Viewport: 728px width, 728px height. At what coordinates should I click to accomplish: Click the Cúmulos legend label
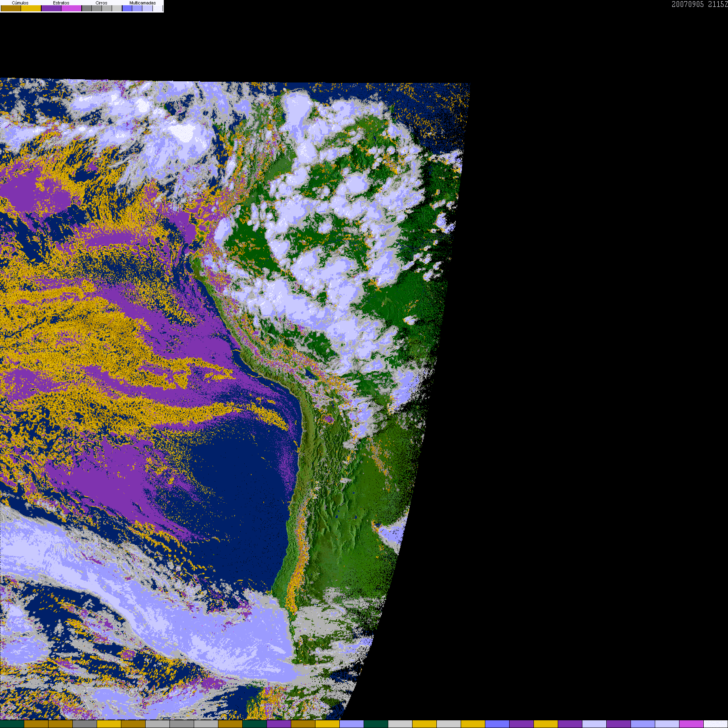click(x=20, y=3)
